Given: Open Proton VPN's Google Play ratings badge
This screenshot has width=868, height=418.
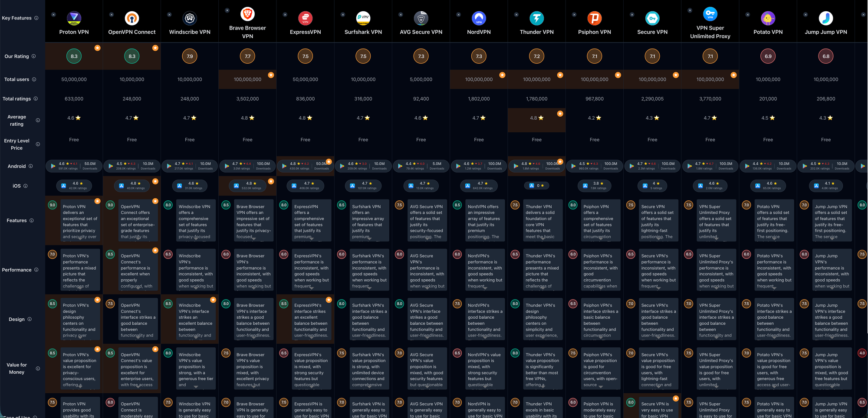Looking at the screenshot, I should pyautogui.click(x=74, y=166).
